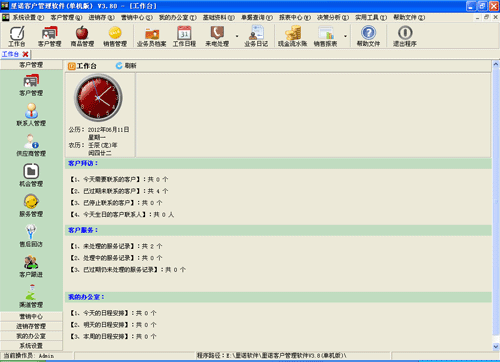The width and height of the screenshot is (500, 362).
Task: Open 供应商管理 sidebar icon
Action: tap(31, 145)
